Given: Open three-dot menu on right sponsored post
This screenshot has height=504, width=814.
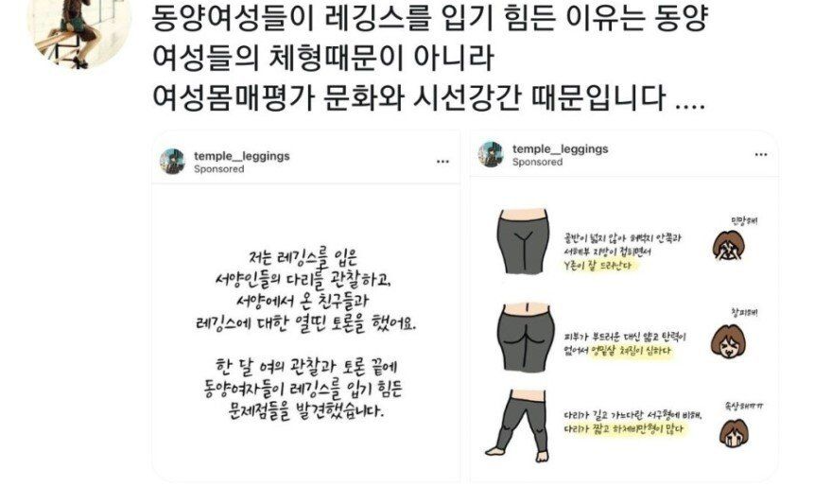Looking at the screenshot, I should 761,155.
